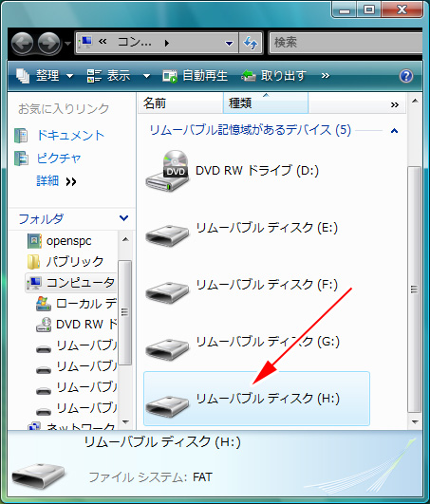Go back with the Back arrow button
The width and height of the screenshot is (430, 504).
pos(22,43)
